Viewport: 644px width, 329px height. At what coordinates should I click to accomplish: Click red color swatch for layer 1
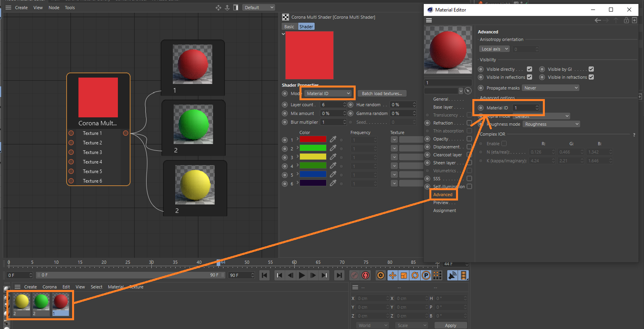pyautogui.click(x=313, y=139)
